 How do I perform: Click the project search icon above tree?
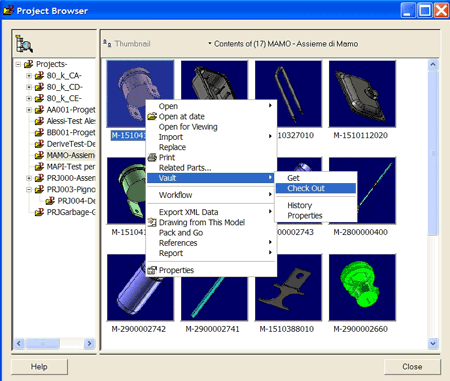click(24, 44)
